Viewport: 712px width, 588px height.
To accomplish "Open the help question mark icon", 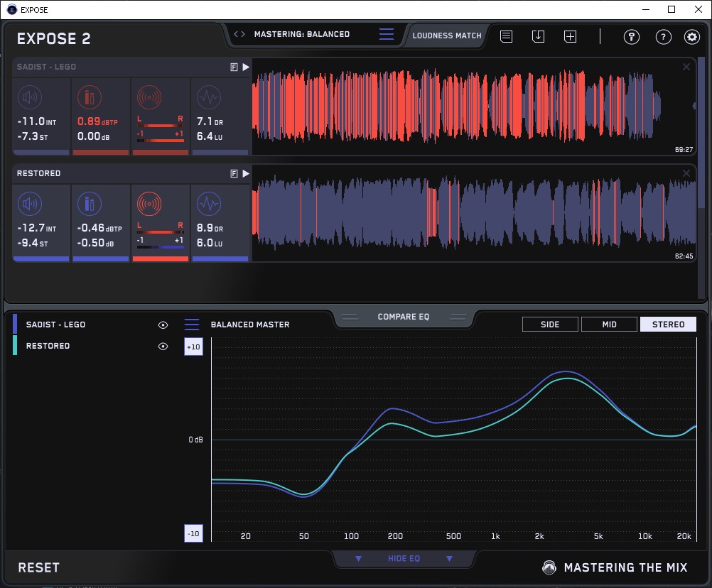I will coord(663,36).
